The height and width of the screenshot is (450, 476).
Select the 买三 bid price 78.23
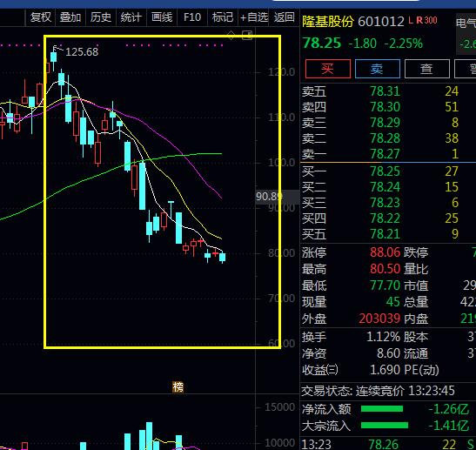[x=385, y=203]
